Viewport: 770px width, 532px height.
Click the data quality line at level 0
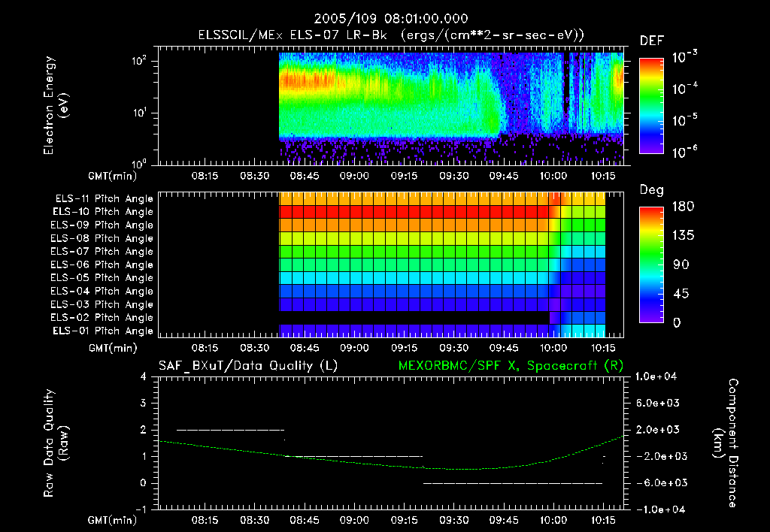pos(513,483)
